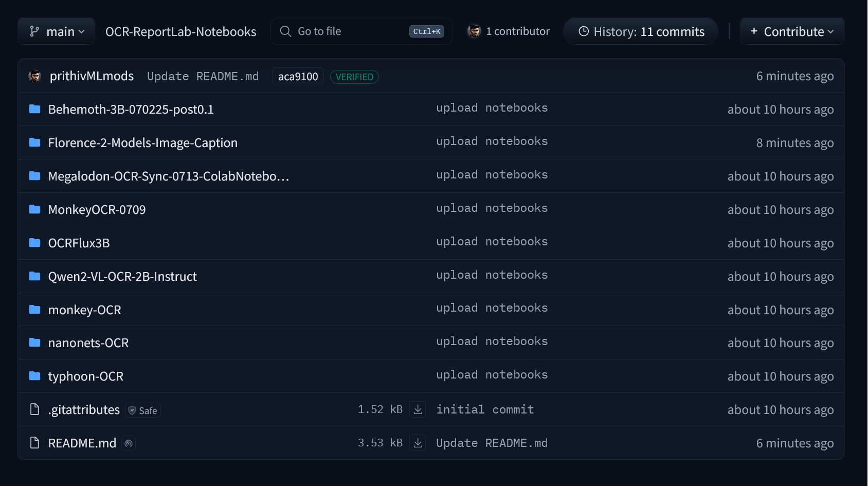Open 'upload notebooks' commit for typhoon-OCR
The width and height of the screenshot is (868, 486).
coord(492,375)
